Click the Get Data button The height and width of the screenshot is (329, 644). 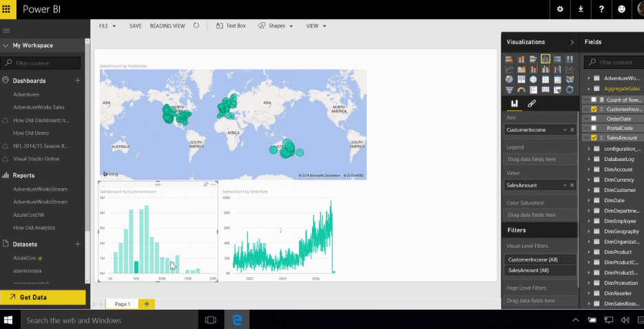[x=43, y=297]
